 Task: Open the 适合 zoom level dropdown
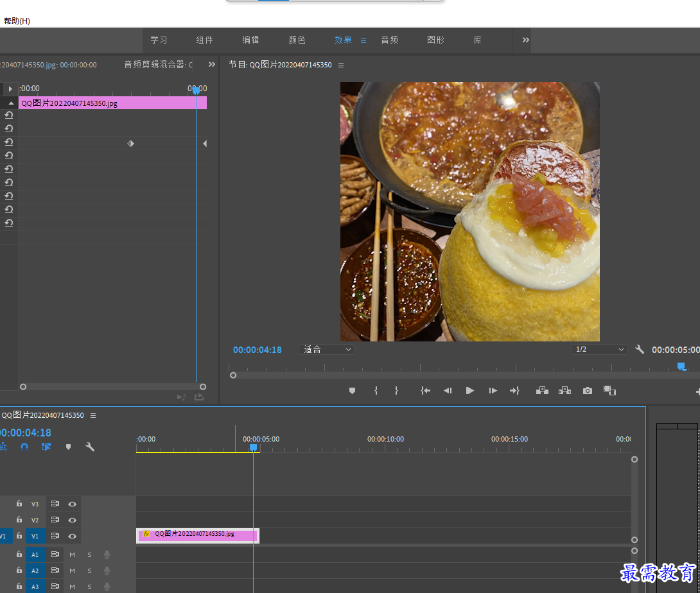(327, 349)
